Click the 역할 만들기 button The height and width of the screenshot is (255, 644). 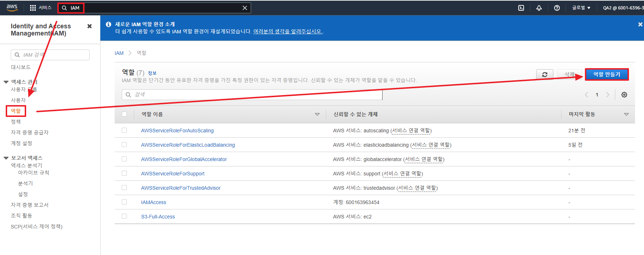(x=607, y=74)
